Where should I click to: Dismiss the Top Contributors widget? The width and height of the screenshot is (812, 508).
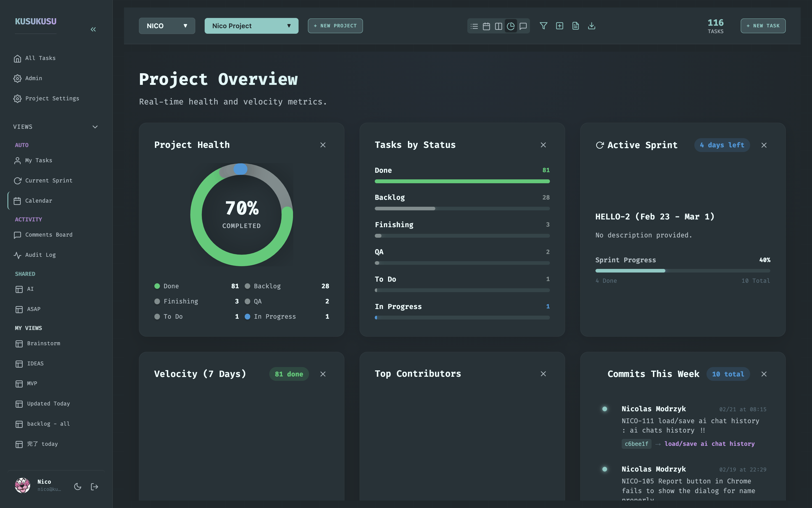coord(543,374)
